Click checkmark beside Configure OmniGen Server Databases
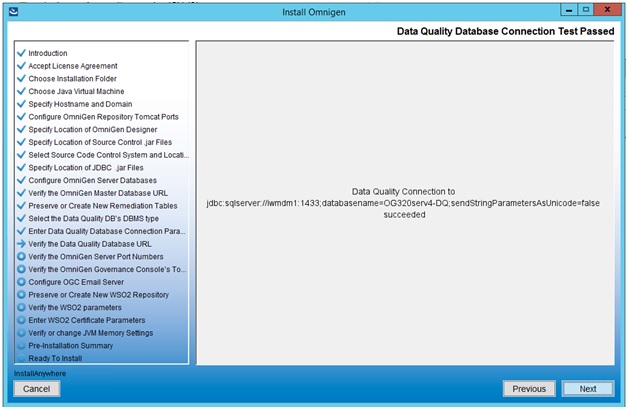628x409 pixels. (x=22, y=180)
